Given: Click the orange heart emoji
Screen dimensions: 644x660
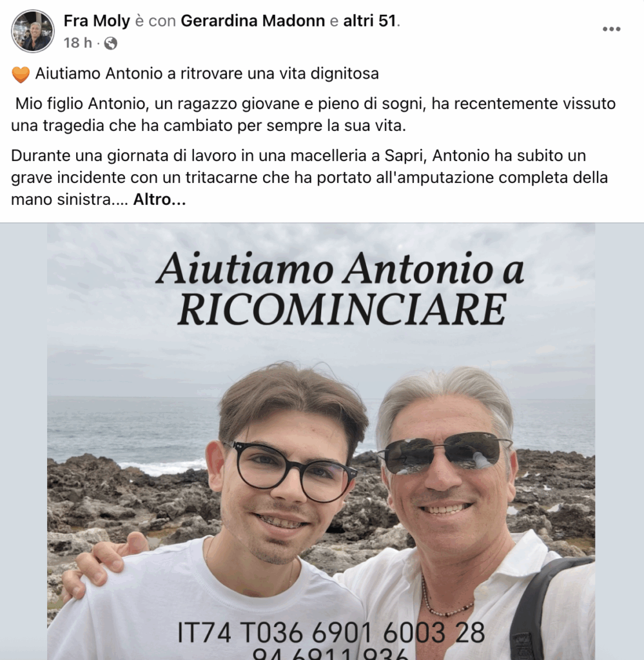Looking at the screenshot, I should 20,75.
